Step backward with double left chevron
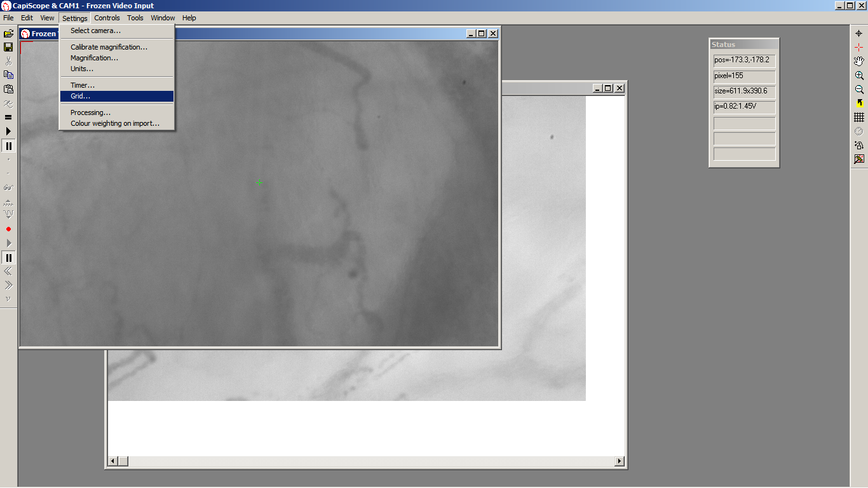 tap(8, 271)
